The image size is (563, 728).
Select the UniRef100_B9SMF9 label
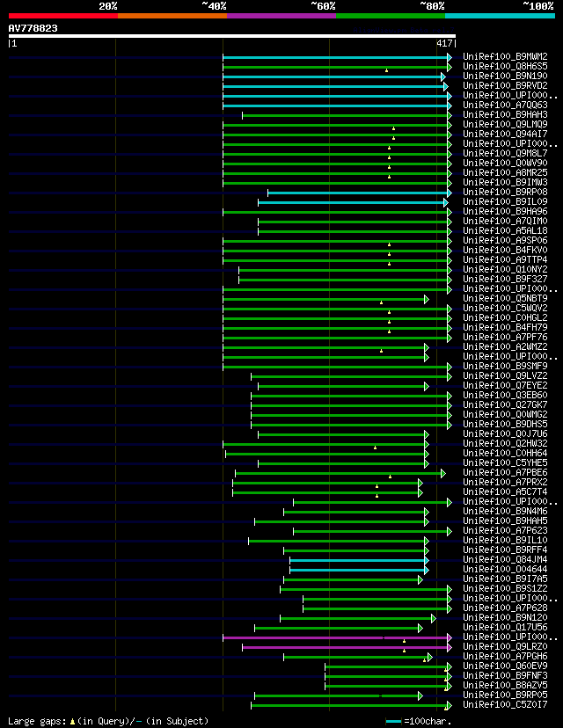click(506, 366)
